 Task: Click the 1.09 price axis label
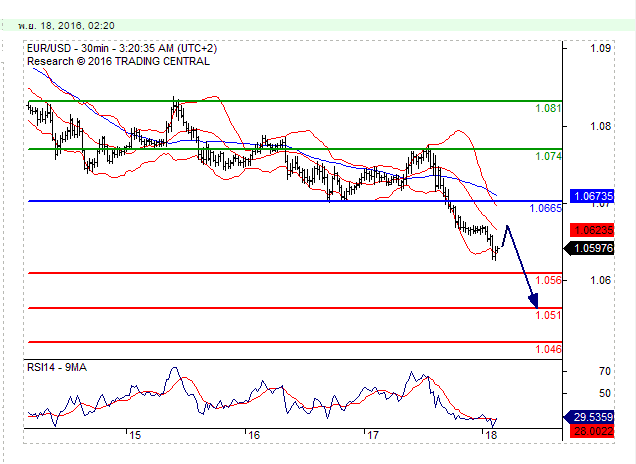coord(600,48)
